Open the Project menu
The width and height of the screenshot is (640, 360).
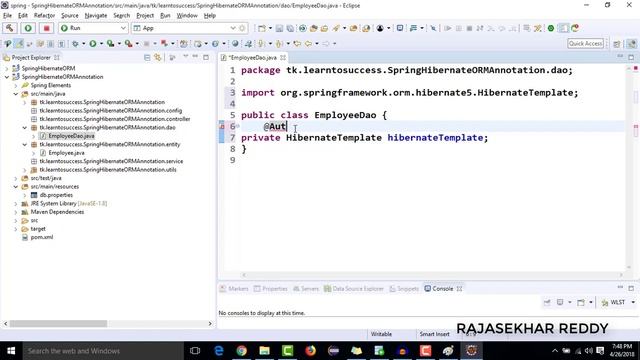[145, 16]
